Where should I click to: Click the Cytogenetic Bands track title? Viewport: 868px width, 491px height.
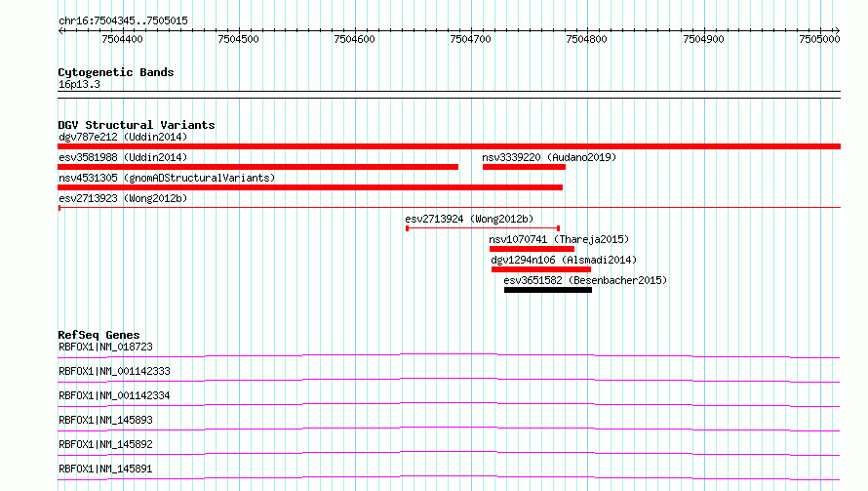(116, 72)
